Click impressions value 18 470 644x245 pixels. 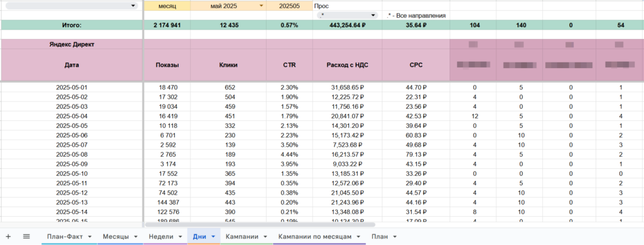tap(167, 88)
